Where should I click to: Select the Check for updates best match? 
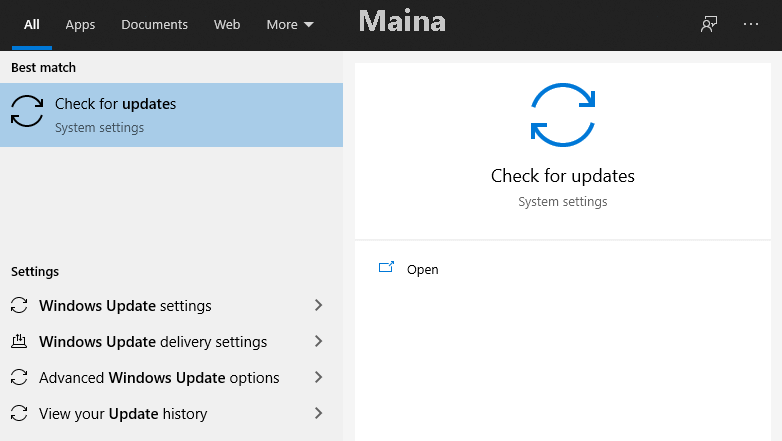171,115
